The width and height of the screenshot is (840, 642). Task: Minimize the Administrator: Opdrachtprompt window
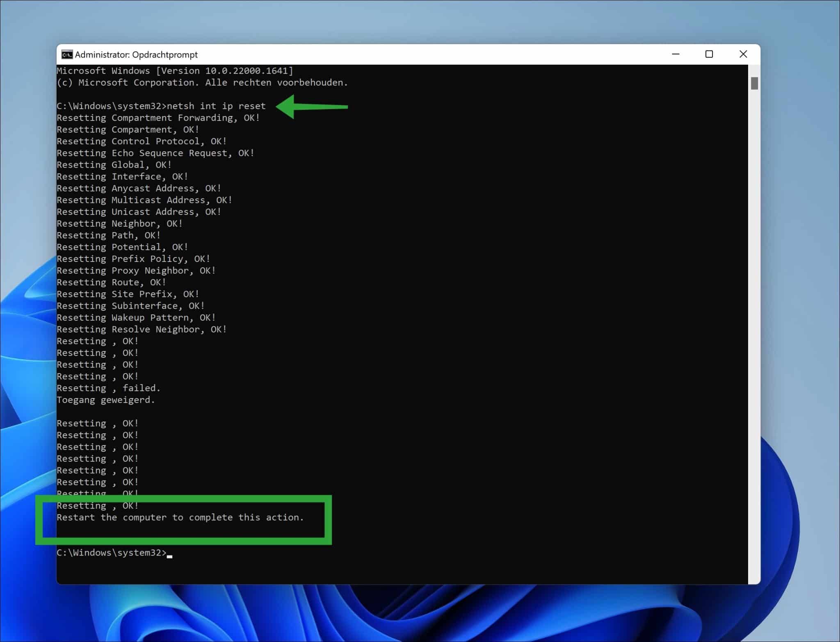[676, 54]
